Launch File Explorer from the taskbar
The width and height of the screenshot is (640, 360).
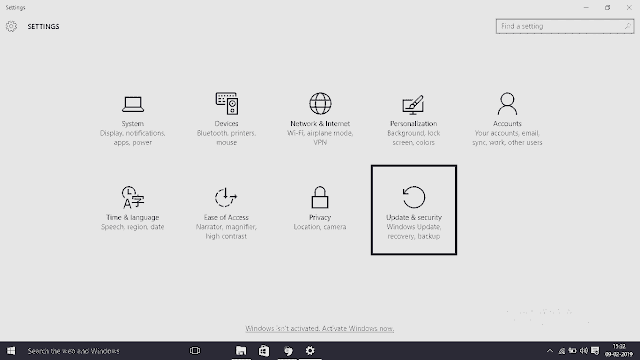coord(241,351)
